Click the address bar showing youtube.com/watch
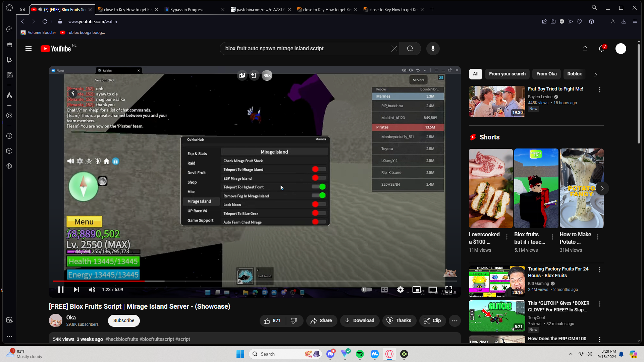Viewport: 644px width, 362px height. click(x=93, y=22)
